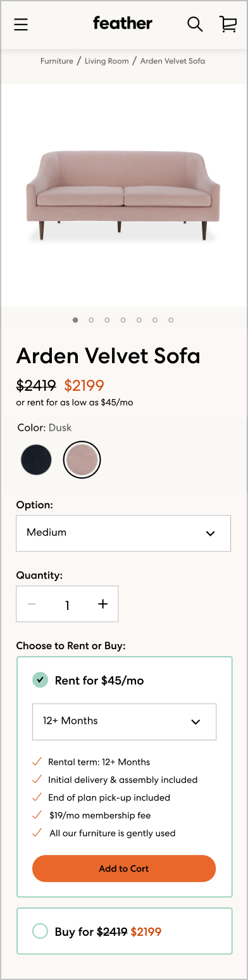Choose the dark navy color swatch
Screen dimensions: 248x980
(x=35, y=459)
